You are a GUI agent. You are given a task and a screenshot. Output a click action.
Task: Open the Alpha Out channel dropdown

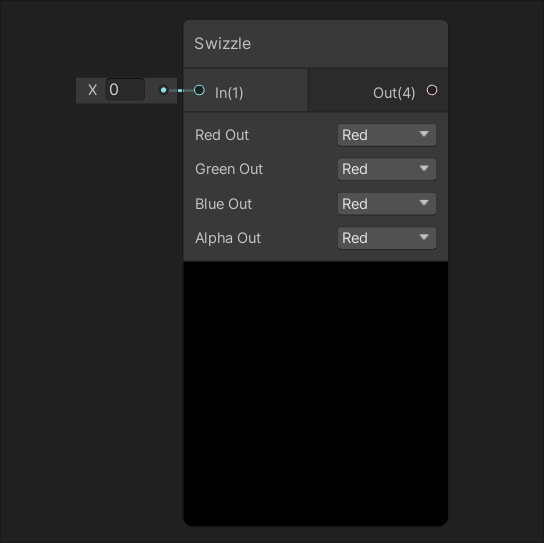[x=387, y=238]
